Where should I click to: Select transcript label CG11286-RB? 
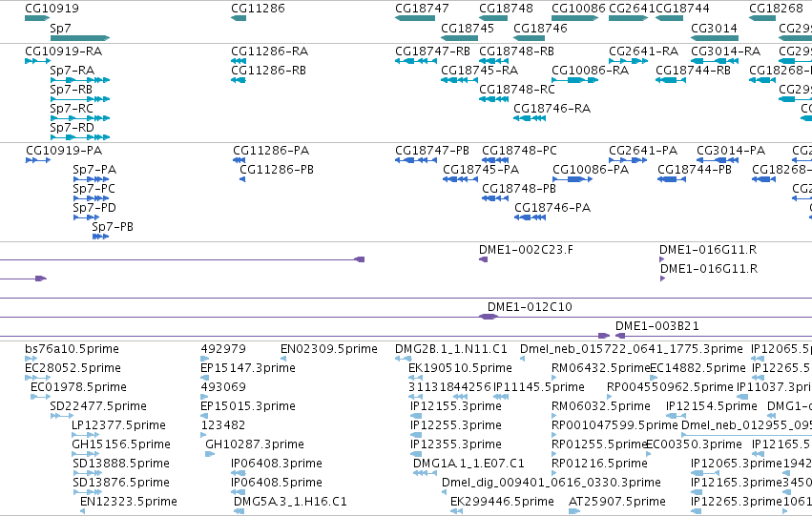tap(268, 71)
